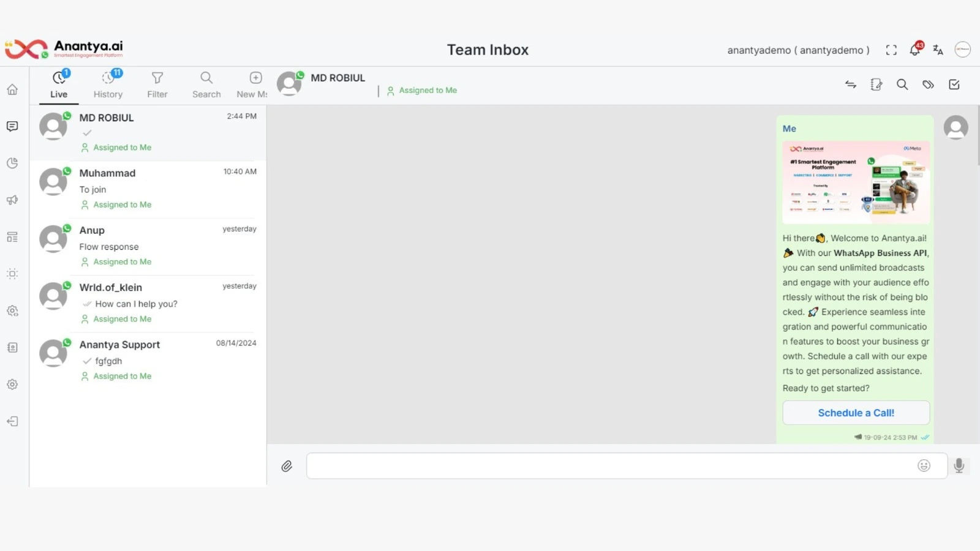Open the contacts book sidebar icon

click(12, 348)
